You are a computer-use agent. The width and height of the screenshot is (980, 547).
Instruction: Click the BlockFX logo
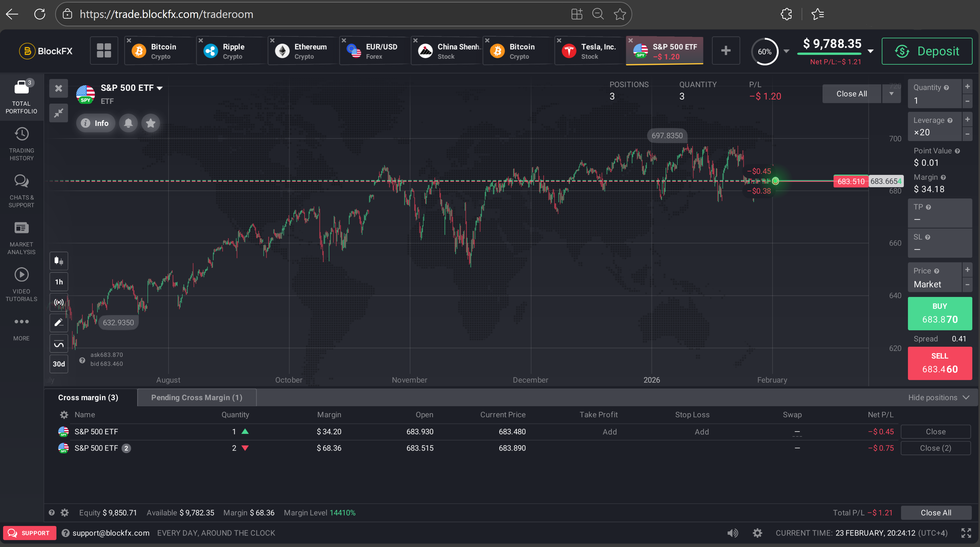[x=46, y=51]
